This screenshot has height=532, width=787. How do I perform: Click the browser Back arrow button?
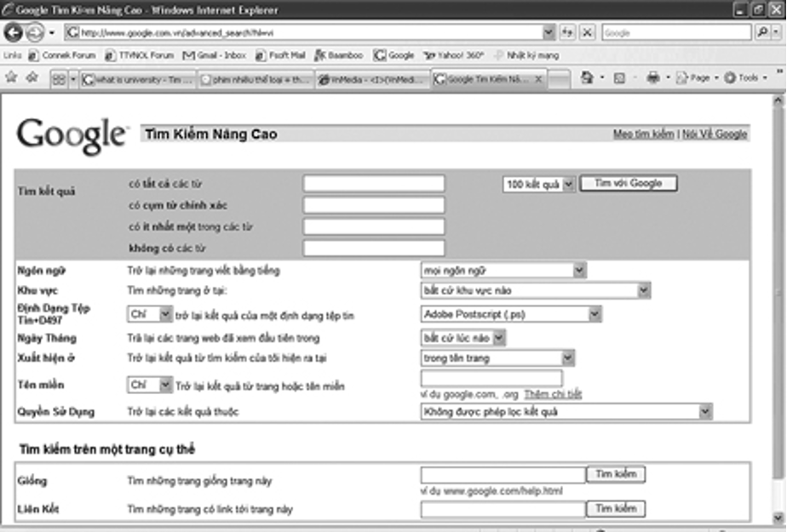(14, 32)
